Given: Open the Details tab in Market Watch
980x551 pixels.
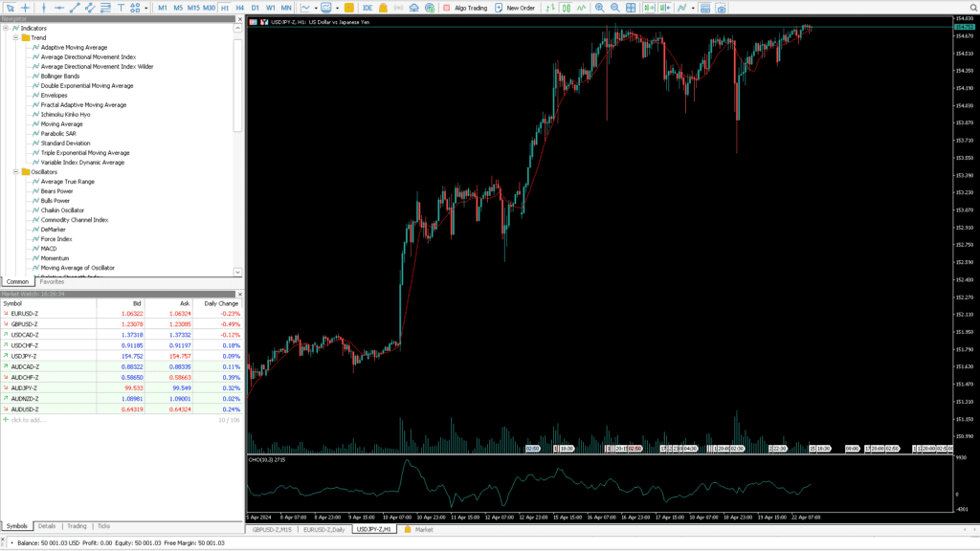Looking at the screenshot, I should [47, 526].
